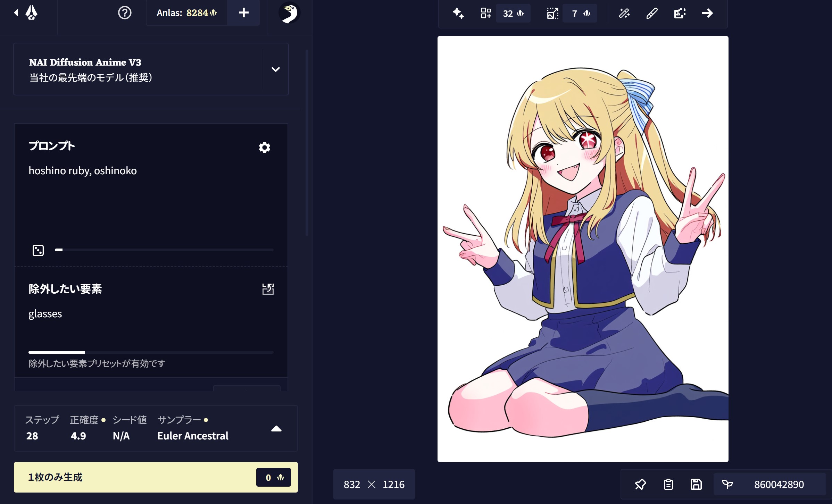This screenshot has width=832, height=504.
Task: Click the inpaint image icon
Action: 680,13
